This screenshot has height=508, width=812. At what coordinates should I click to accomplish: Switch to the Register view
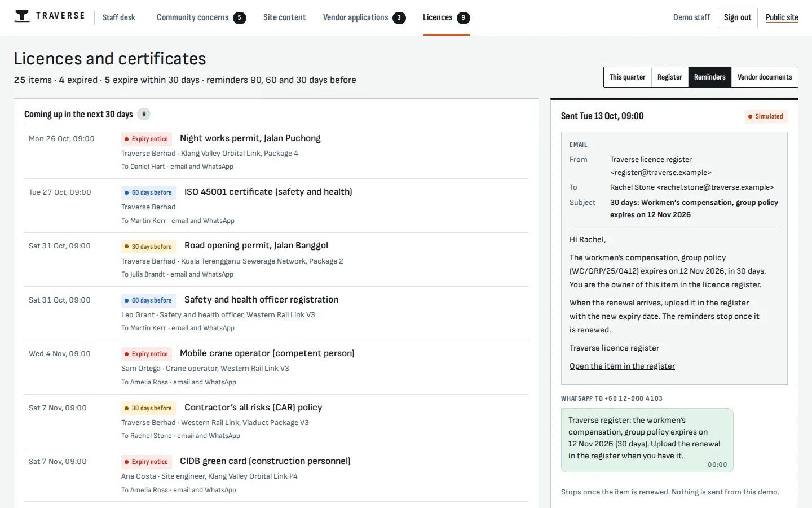click(670, 77)
